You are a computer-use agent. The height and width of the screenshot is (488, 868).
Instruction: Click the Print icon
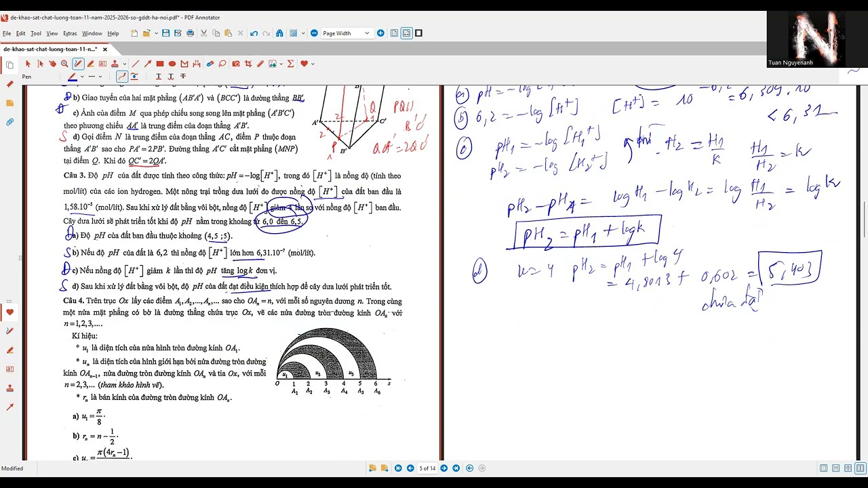coord(191,33)
